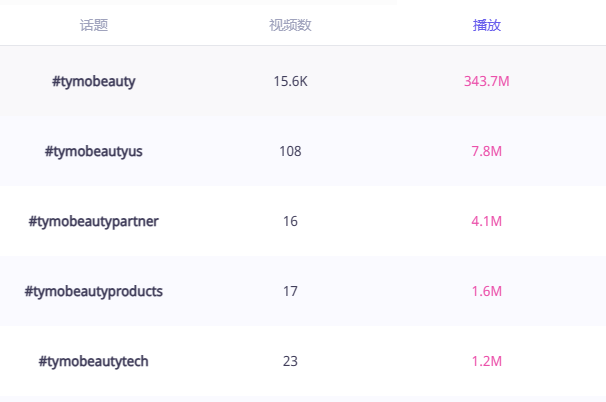Screen dimensions: 606x402
Task: Select the video count 23 cell
Action: point(290,361)
